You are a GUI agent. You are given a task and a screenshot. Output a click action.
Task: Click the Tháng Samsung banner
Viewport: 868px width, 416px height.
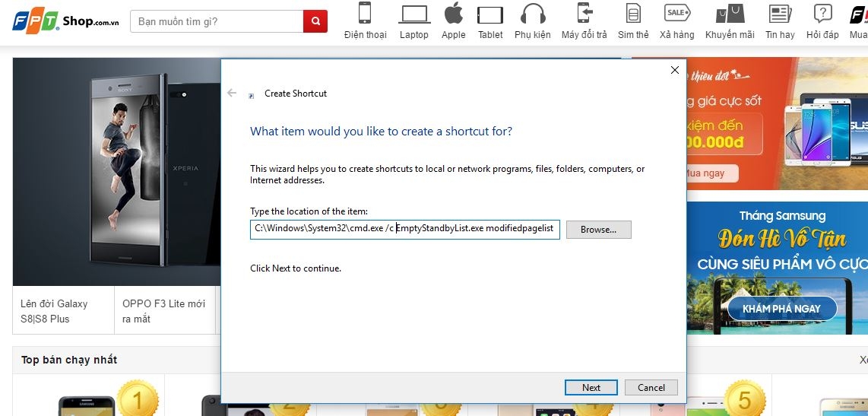pyautogui.click(x=778, y=268)
